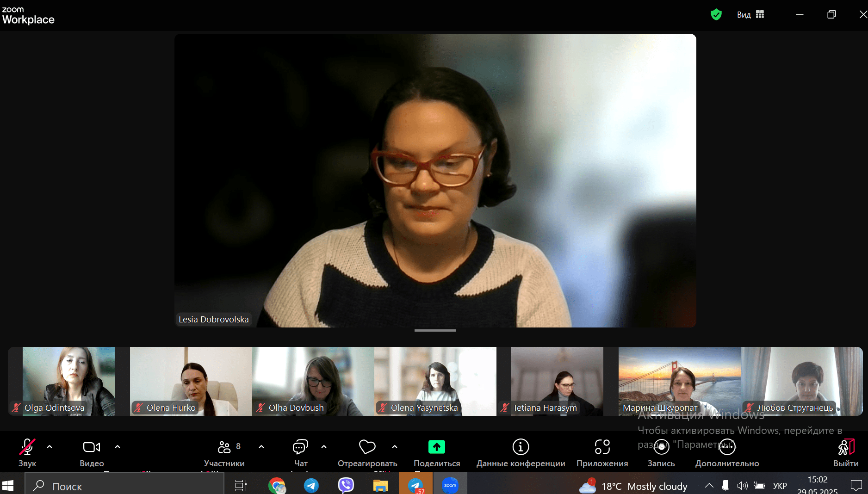Select Olena Hurko's video thumbnail

(191, 381)
